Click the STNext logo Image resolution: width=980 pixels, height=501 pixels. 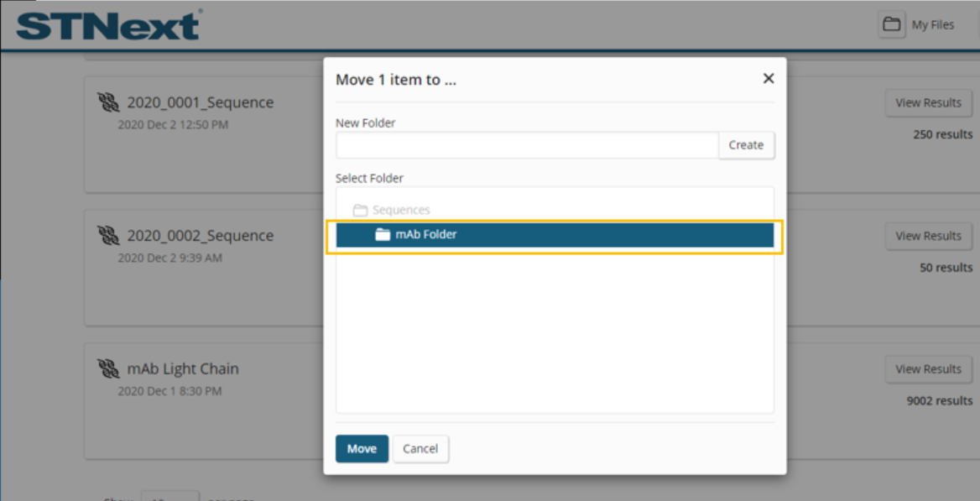109,25
